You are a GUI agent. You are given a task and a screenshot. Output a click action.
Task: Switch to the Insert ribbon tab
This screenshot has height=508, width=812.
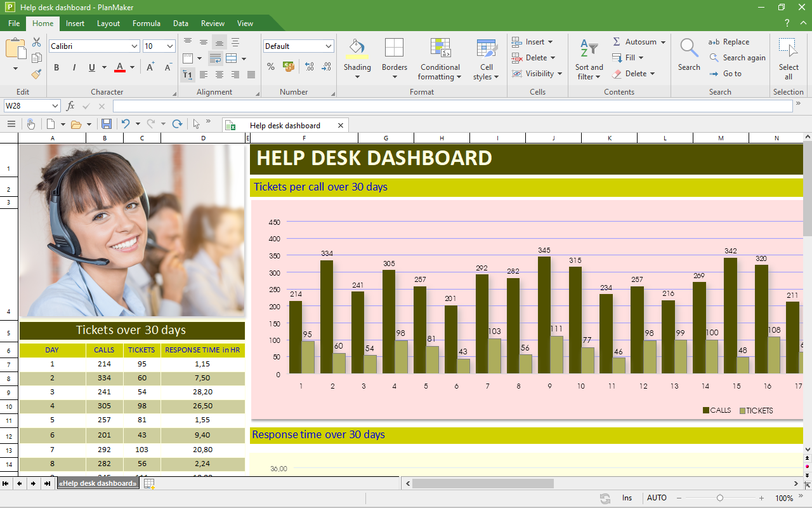(75, 23)
